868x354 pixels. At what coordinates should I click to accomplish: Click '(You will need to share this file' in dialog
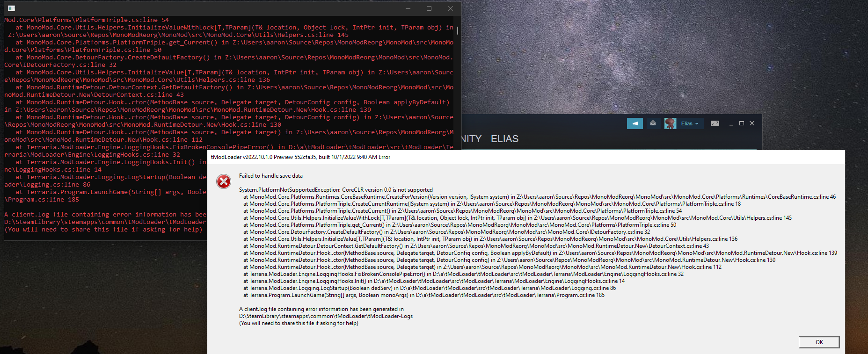[x=299, y=323]
